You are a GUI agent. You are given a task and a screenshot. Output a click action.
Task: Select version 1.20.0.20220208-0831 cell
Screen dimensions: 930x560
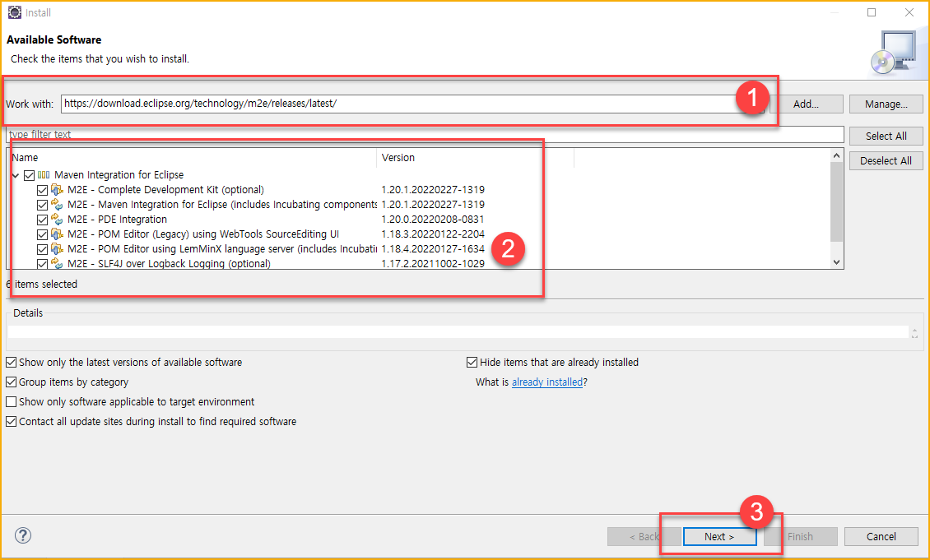(432, 220)
